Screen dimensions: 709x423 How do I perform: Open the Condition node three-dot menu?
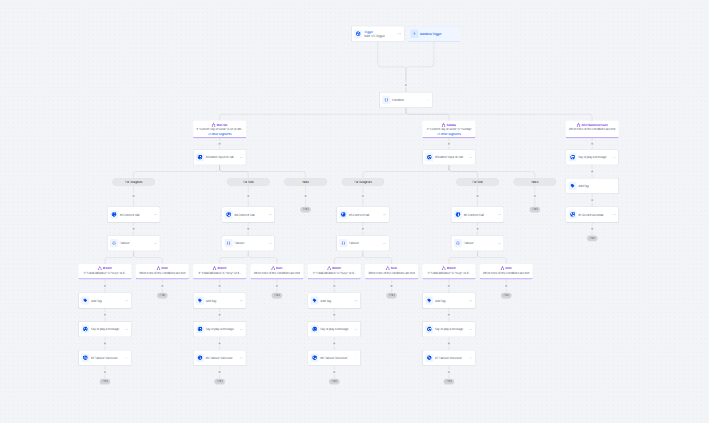click(427, 100)
